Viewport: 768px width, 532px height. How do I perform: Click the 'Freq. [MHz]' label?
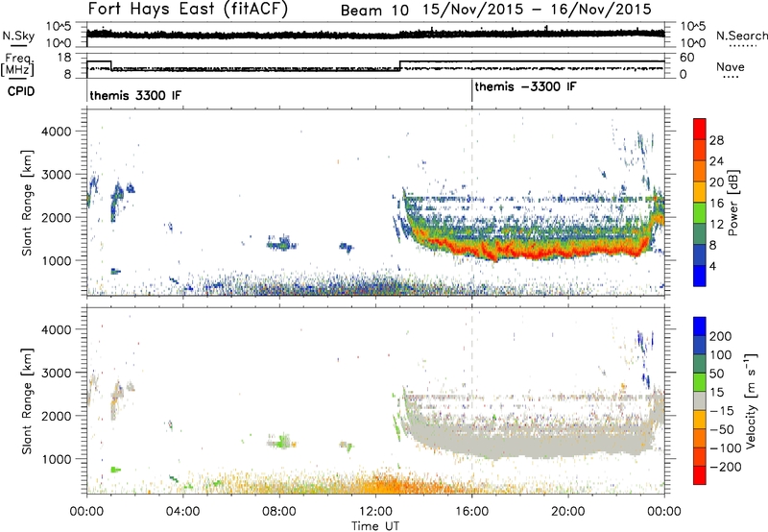[18, 65]
